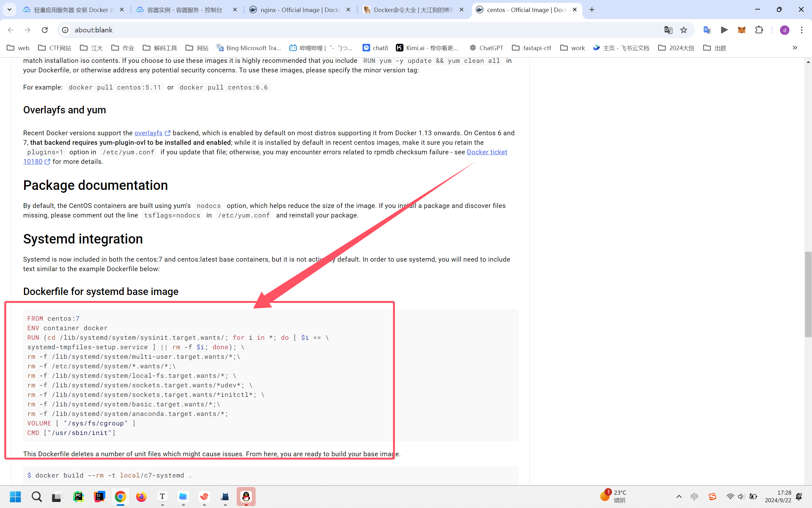Close the centos Official Image tab
Screen dimensions: 812x508
(575, 10)
